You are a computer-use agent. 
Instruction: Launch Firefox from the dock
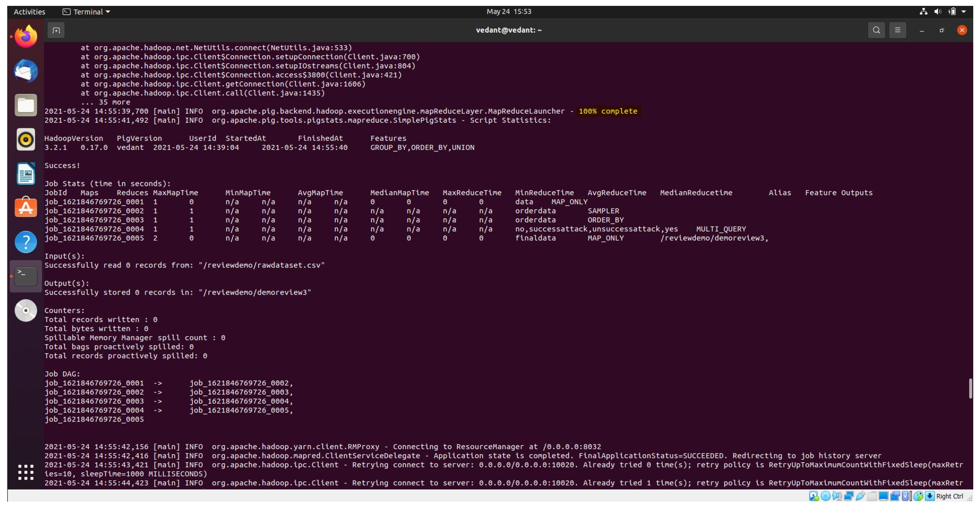pyautogui.click(x=26, y=37)
